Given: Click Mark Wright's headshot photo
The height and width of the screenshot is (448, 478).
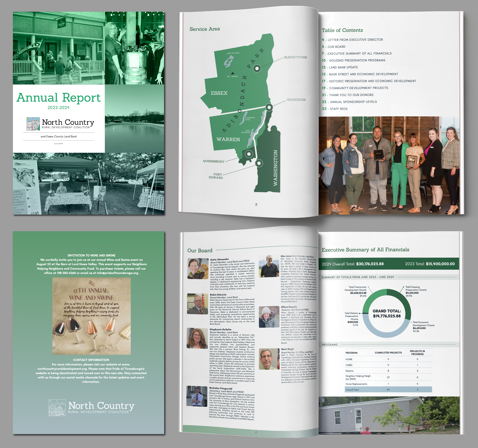Looking at the screenshot, I should pyautogui.click(x=269, y=359).
